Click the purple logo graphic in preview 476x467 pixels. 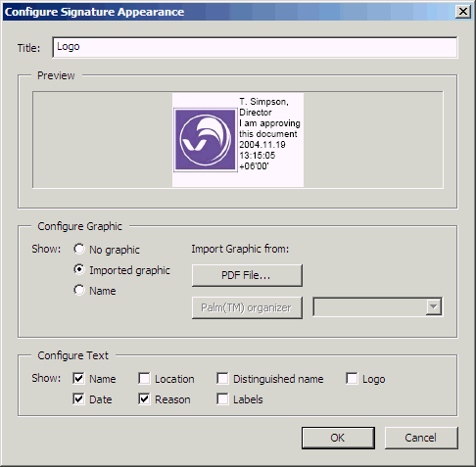pos(206,140)
